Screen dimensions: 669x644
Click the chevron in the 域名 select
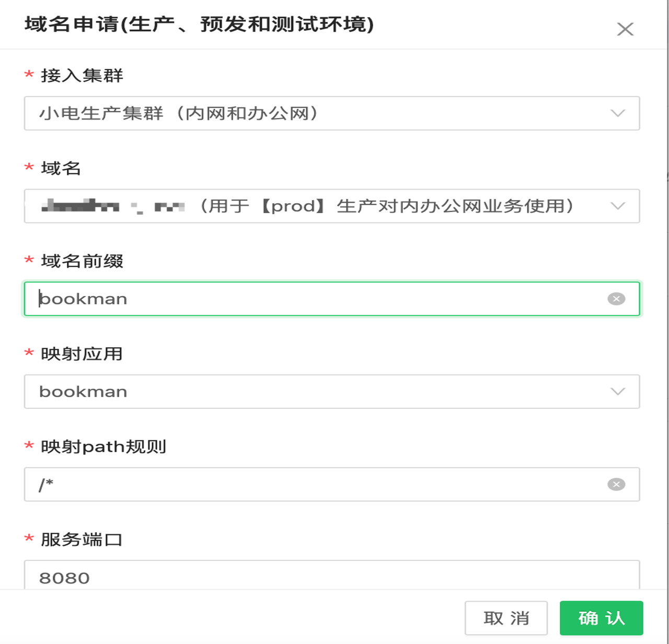coord(618,206)
